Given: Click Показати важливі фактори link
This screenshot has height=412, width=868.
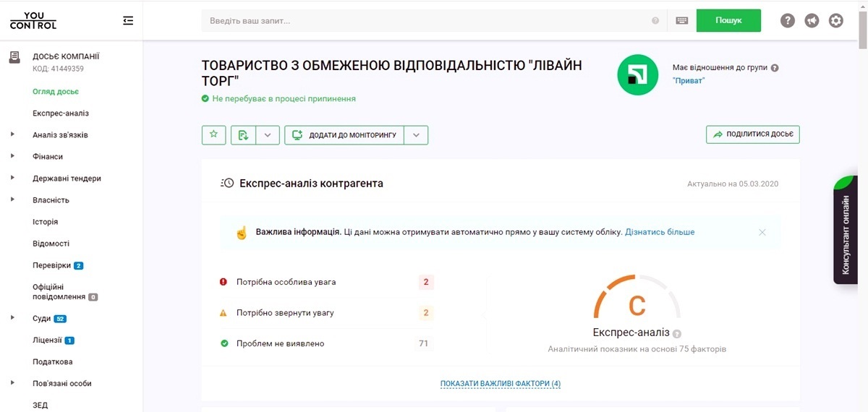Looking at the screenshot, I should coord(501,383).
